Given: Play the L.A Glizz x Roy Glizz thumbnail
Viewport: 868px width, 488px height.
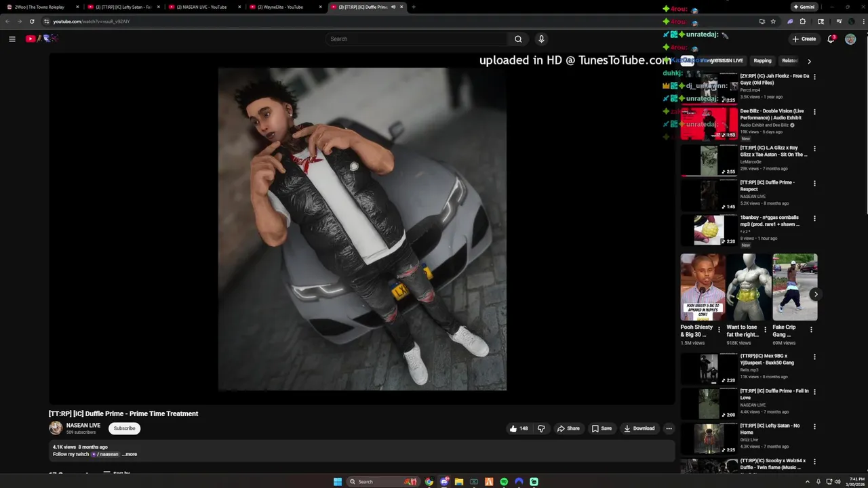Looking at the screenshot, I should 709,160.
